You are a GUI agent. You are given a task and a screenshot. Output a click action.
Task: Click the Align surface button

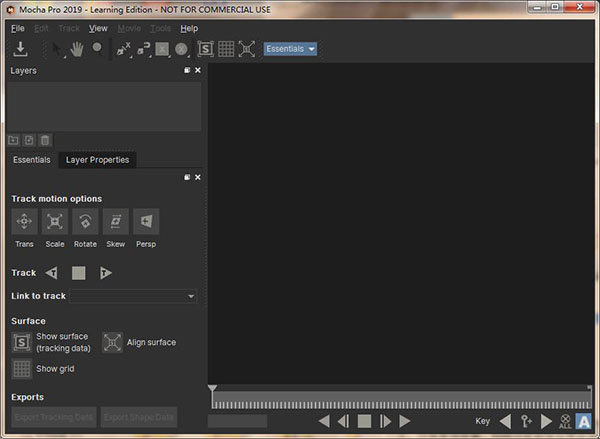tap(112, 342)
